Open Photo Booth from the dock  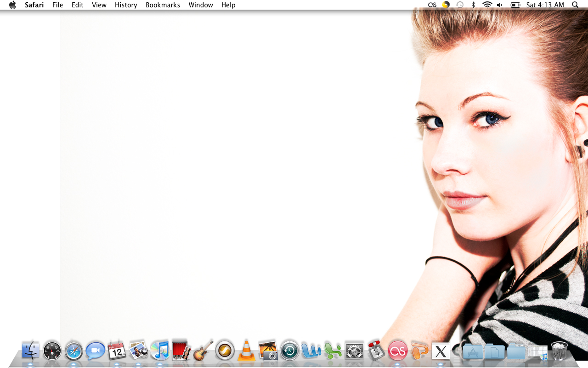(x=181, y=351)
